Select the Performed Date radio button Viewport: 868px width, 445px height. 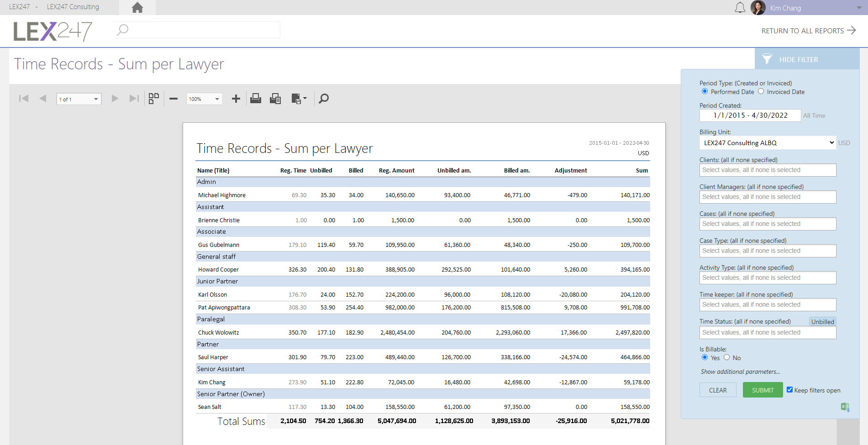705,91
